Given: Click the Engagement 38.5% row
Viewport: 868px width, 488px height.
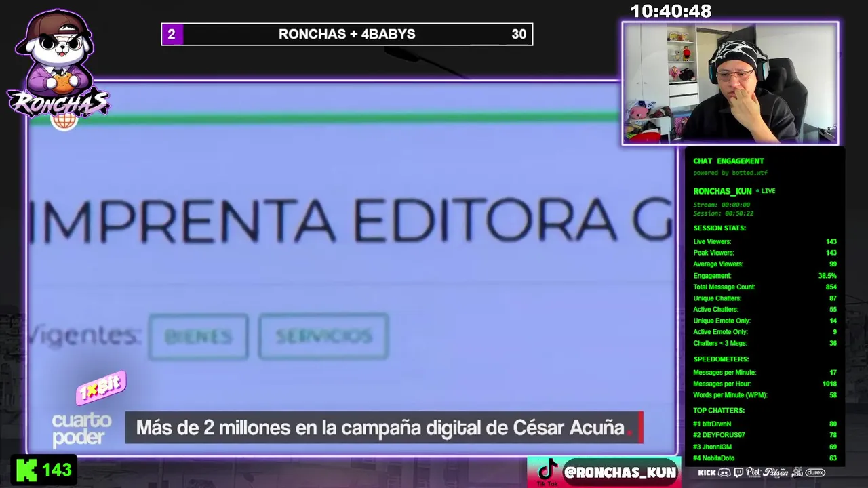Looking at the screenshot, I should (x=765, y=276).
